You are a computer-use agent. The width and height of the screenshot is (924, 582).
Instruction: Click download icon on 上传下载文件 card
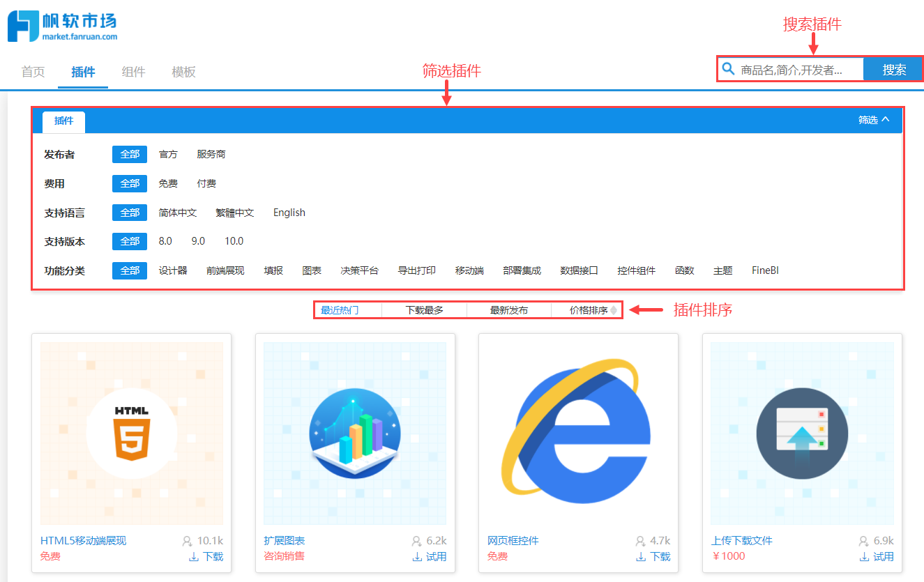[864, 557]
